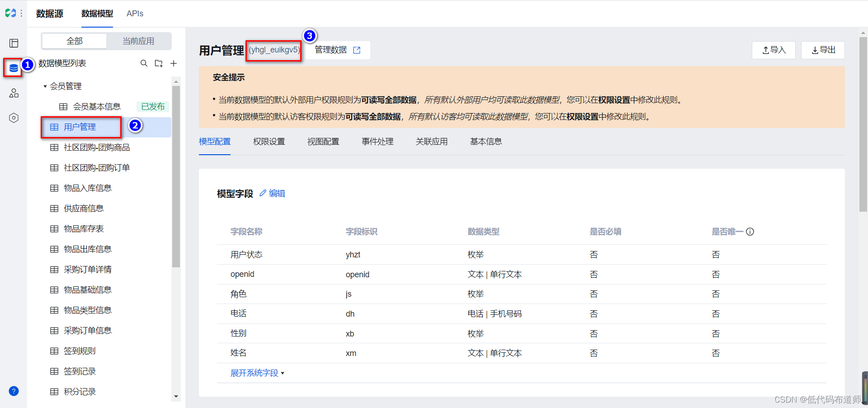This screenshot has width=868, height=408.
Task: Open the hexagon settings sidebar icon
Action: point(14,118)
